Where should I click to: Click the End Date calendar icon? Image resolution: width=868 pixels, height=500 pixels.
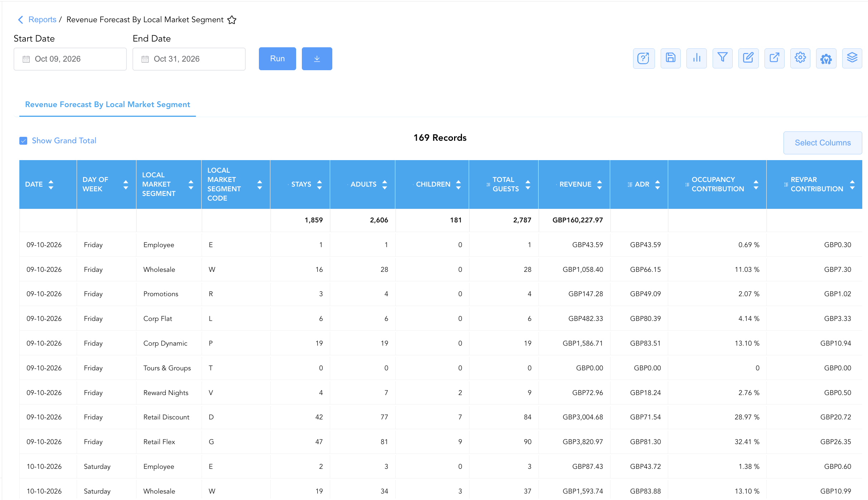tap(145, 59)
